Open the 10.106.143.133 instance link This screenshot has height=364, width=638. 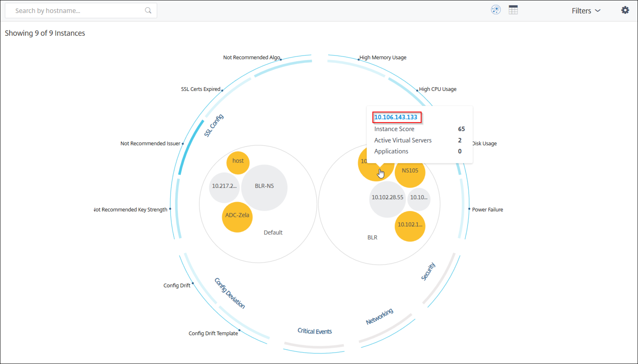(396, 117)
